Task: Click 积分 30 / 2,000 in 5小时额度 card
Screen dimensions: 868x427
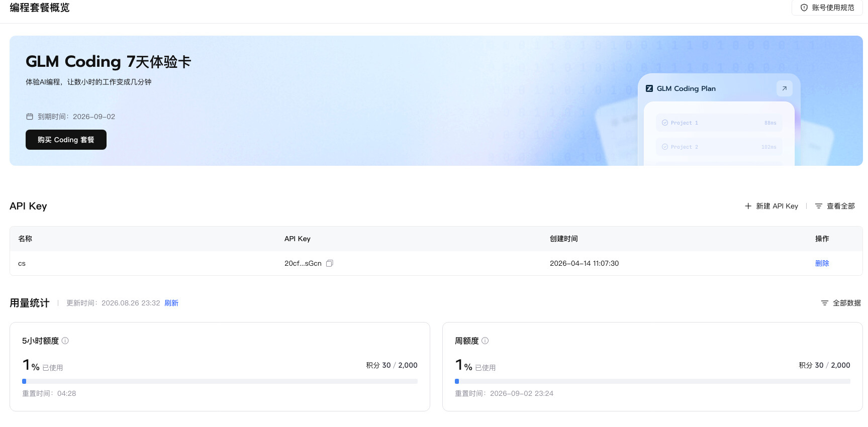Action: [x=392, y=365]
